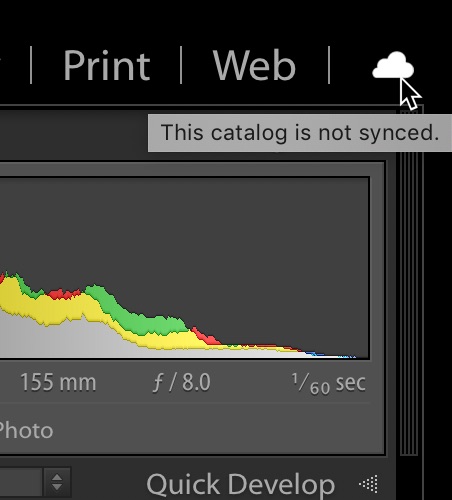Viewport: 452px width, 500px height.
Task: Click the 1/60 sec shutter speed readout
Action: click(329, 383)
